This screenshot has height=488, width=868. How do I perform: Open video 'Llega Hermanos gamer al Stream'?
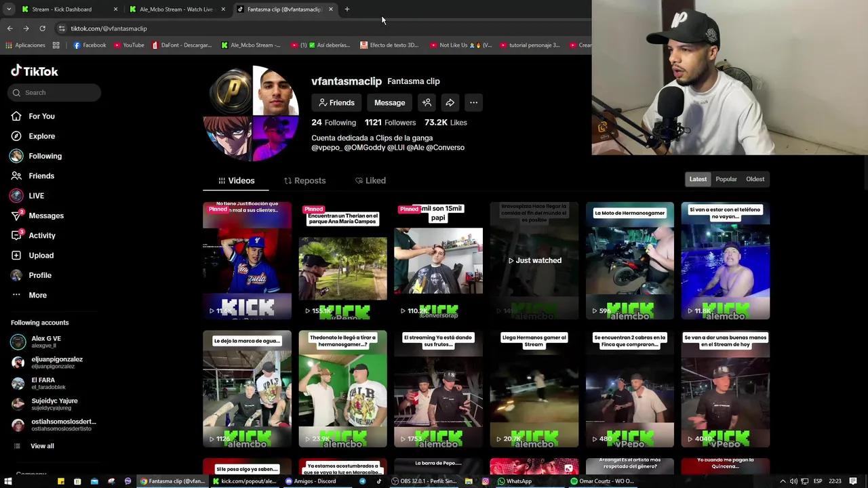pos(534,389)
